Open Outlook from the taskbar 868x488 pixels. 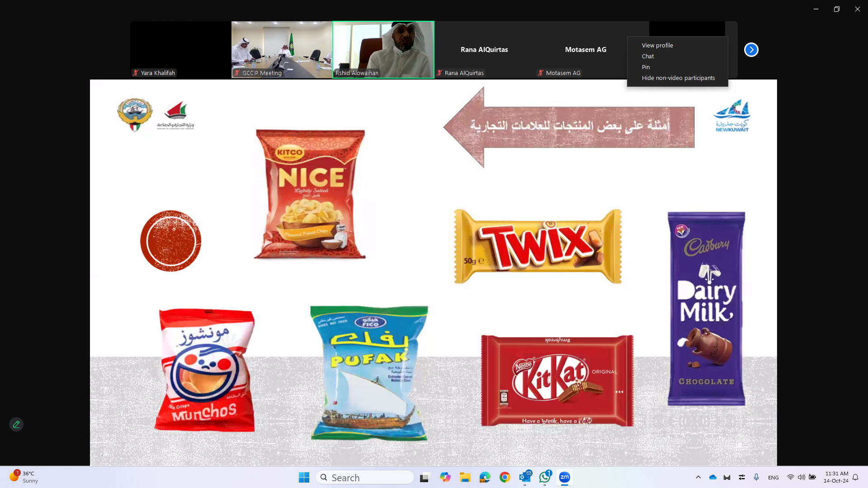pos(525,477)
